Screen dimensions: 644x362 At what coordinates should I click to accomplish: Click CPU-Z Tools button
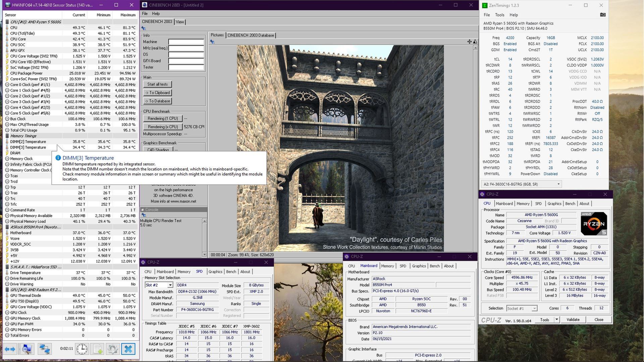tap(544, 319)
